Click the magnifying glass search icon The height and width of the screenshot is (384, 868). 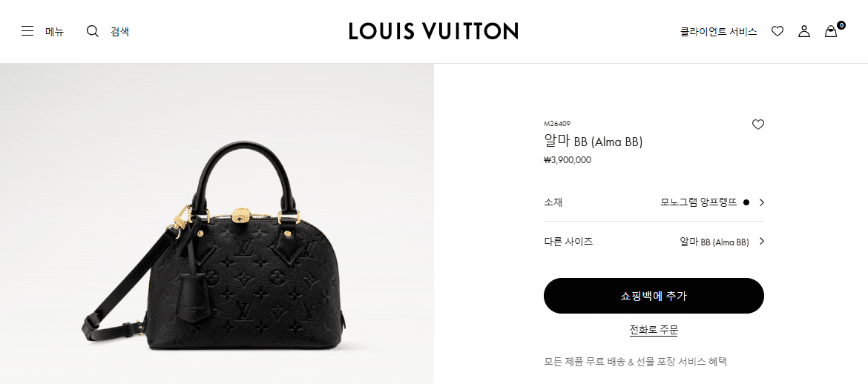[x=93, y=31]
